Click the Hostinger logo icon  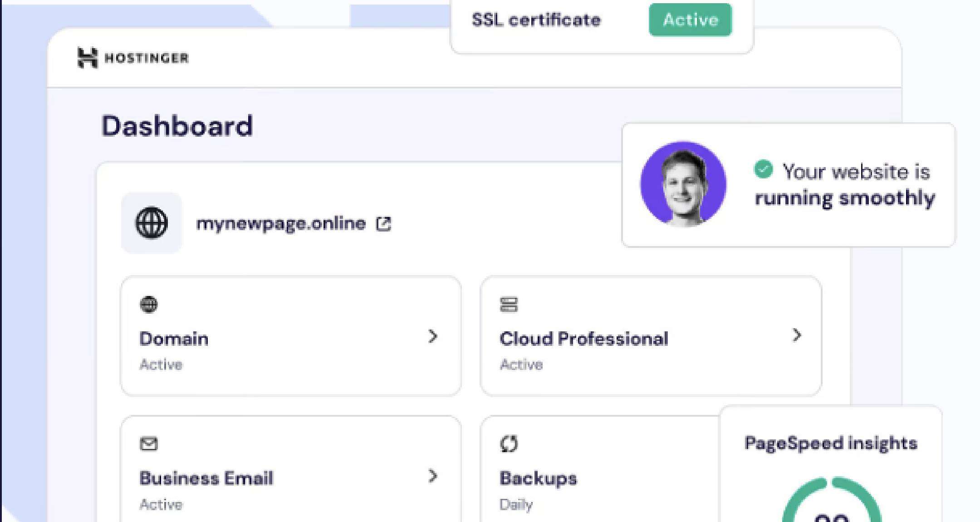pos(87,58)
